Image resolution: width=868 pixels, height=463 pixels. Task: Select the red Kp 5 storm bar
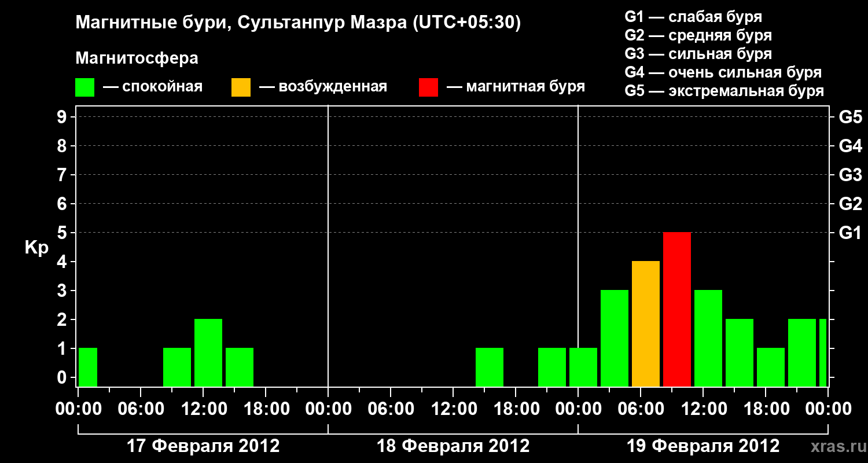click(x=677, y=309)
